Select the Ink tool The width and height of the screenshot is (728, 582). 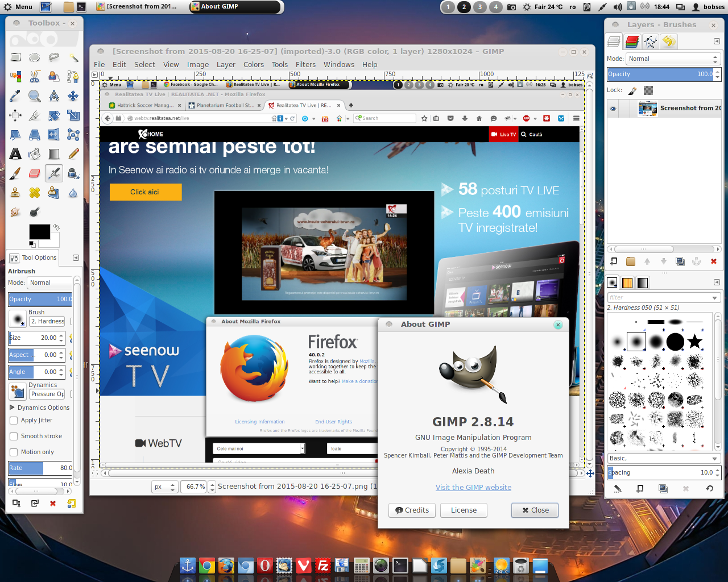point(73,173)
